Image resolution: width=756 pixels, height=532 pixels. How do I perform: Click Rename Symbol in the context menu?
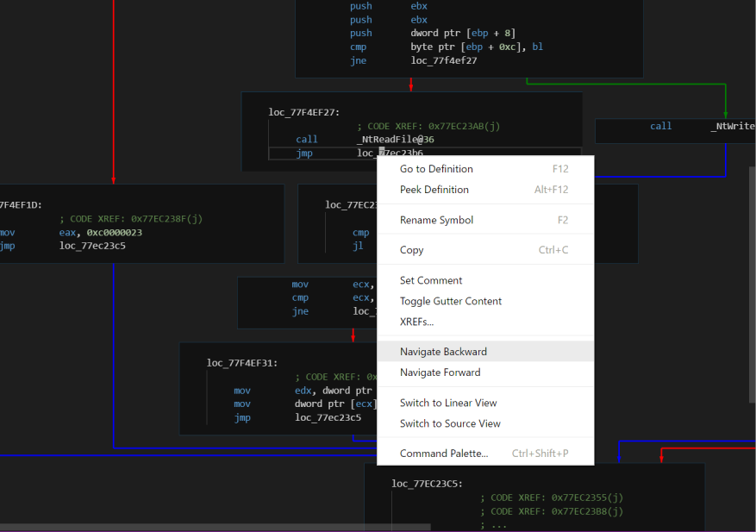point(484,220)
